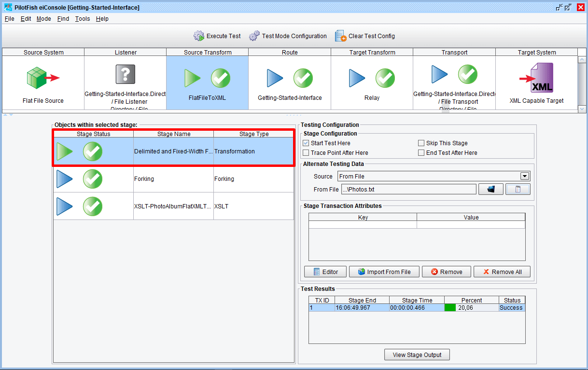Enable End Test After Here checkbox
The width and height of the screenshot is (588, 370).
point(421,153)
